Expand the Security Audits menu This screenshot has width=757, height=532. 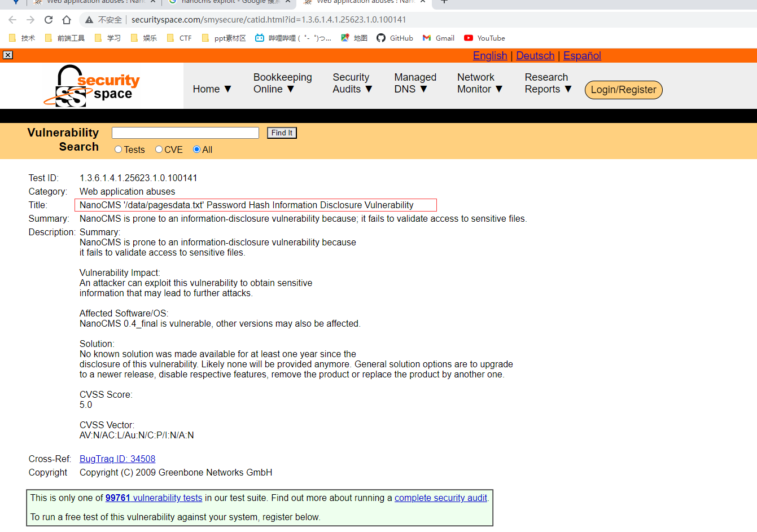click(x=352, y=83)
